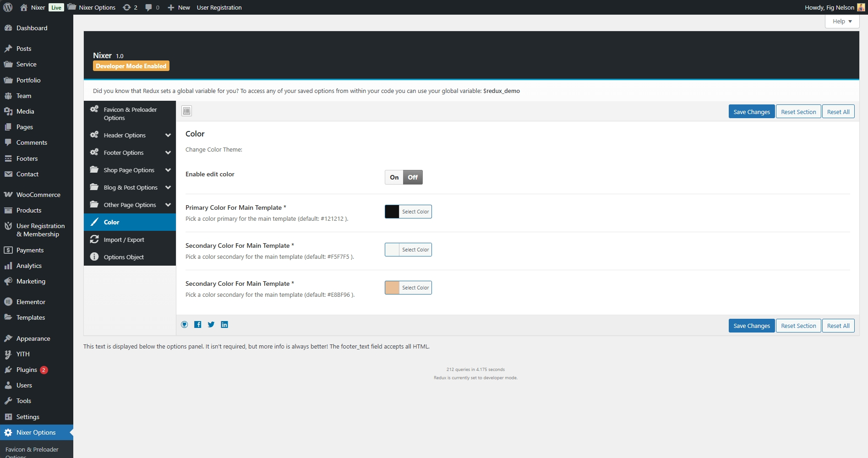Image resolution: width=868 pixels, height=458 pixels.
Task: Turn On the Enable edit color switch
Action: click(x=394, y=177)
